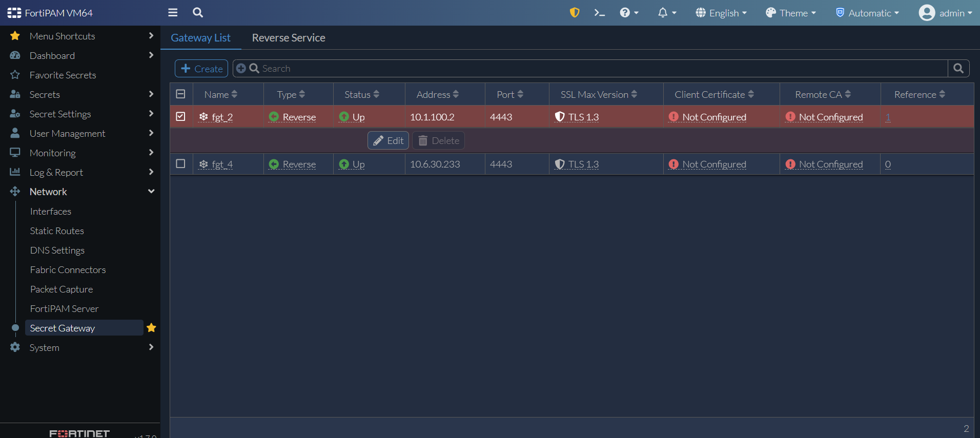
Task: Sort by SSL Max Version column
Action: click(599, 94)
